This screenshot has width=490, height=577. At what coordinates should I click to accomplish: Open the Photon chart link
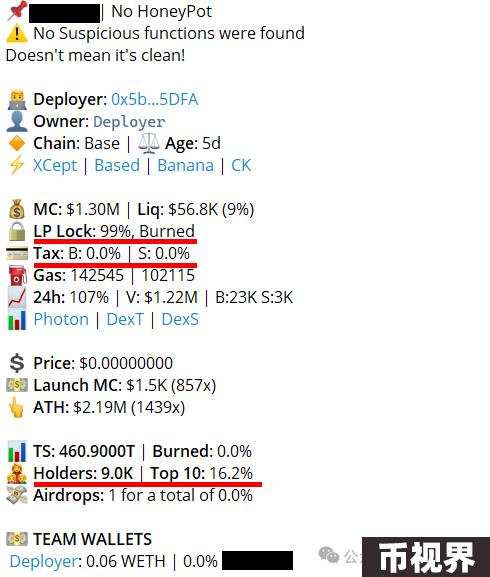[61, 319]
